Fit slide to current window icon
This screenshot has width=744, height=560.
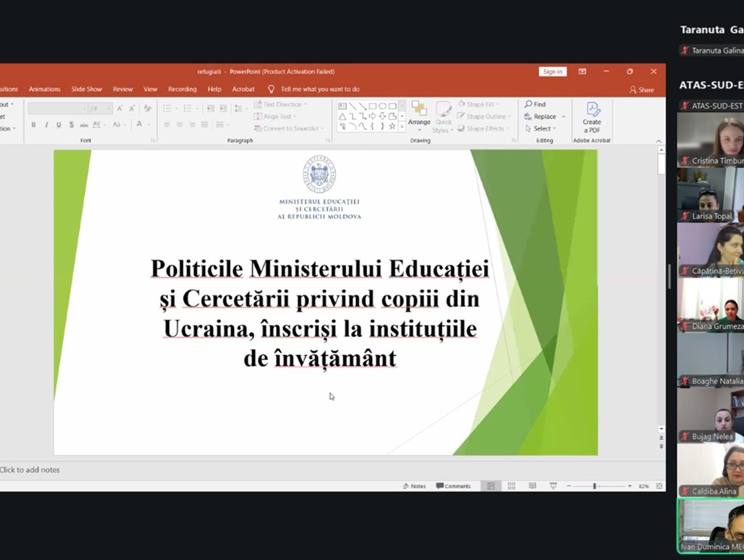[x=660, y=486]
